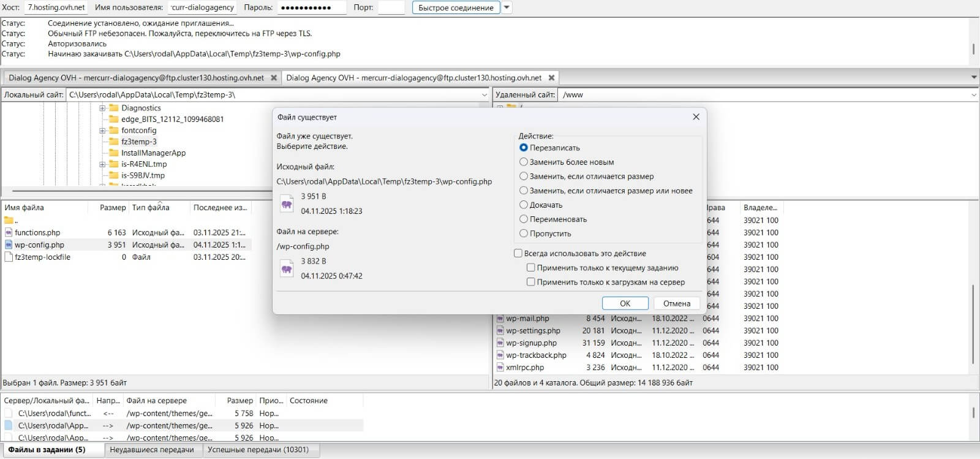Click the Хост input field
Image resolution: width=980 pixels, height=459 pixels.
pyautogui.click(x=56, y=7)
